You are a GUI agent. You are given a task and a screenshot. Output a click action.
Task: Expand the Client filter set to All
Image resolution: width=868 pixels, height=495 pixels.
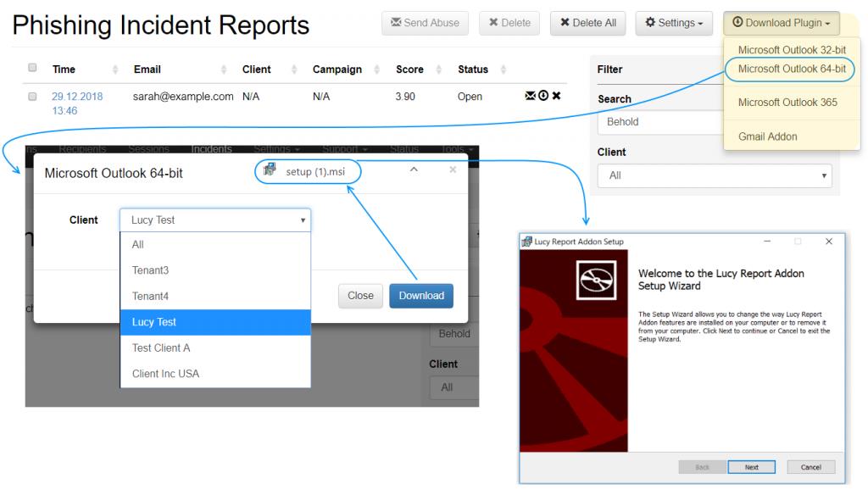pyautogui.click(x=715, y=175)
